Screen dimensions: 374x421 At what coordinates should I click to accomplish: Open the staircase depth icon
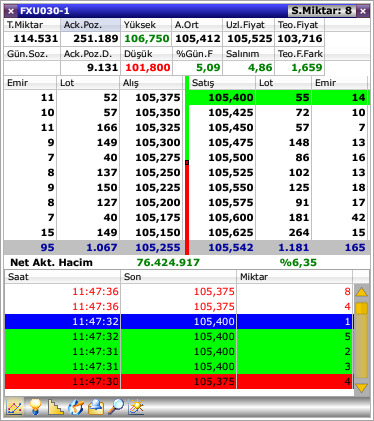(56, 407)
